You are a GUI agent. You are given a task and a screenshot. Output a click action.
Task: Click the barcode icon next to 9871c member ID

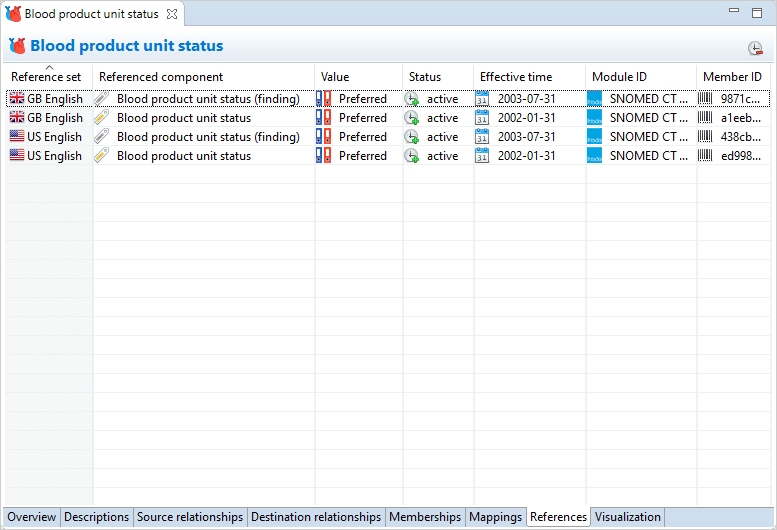(x=706, y=99)
